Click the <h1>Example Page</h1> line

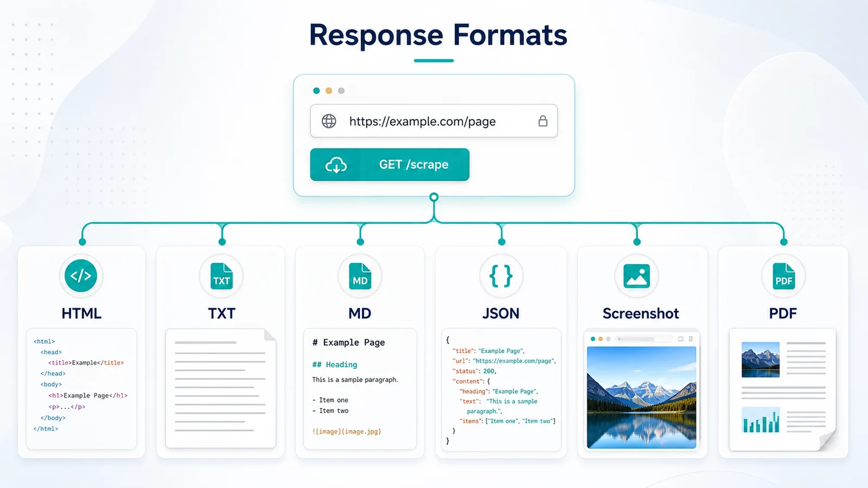[88, 396]
